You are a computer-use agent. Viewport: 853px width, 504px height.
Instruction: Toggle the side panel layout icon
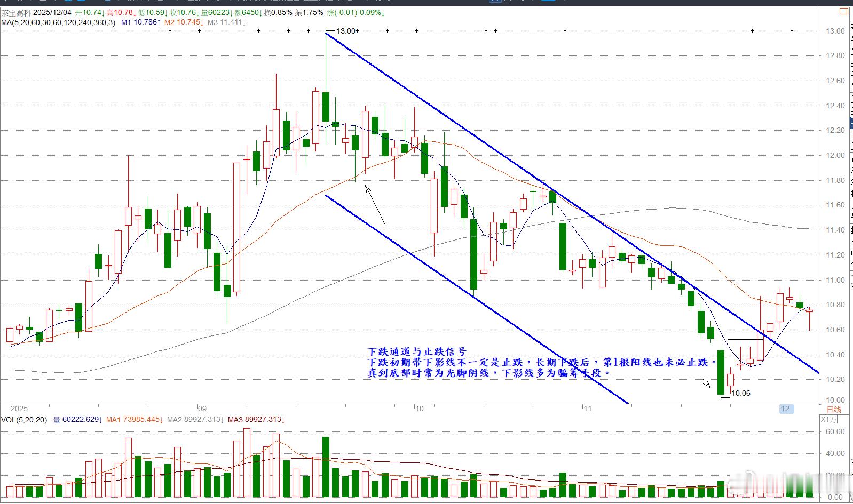point(844,11)
